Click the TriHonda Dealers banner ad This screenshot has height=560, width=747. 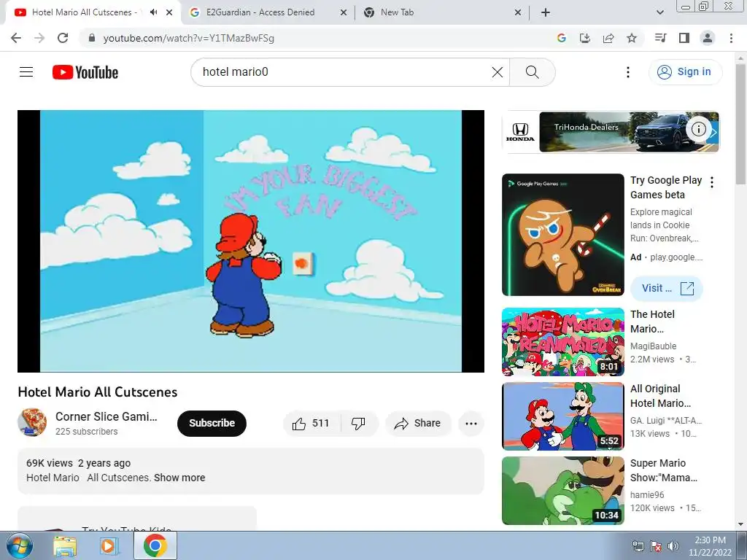[x=611, y=132]
